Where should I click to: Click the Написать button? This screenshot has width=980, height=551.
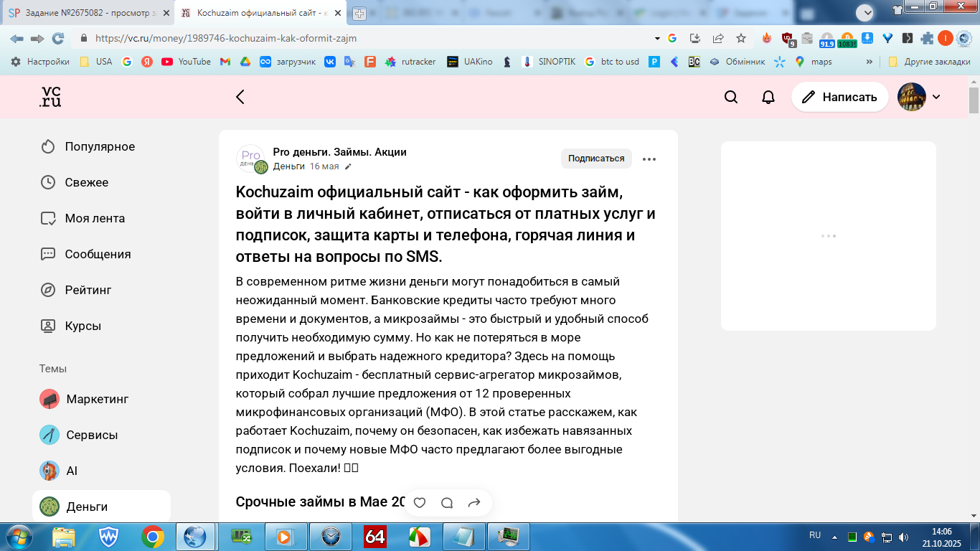tap(839, 97)
